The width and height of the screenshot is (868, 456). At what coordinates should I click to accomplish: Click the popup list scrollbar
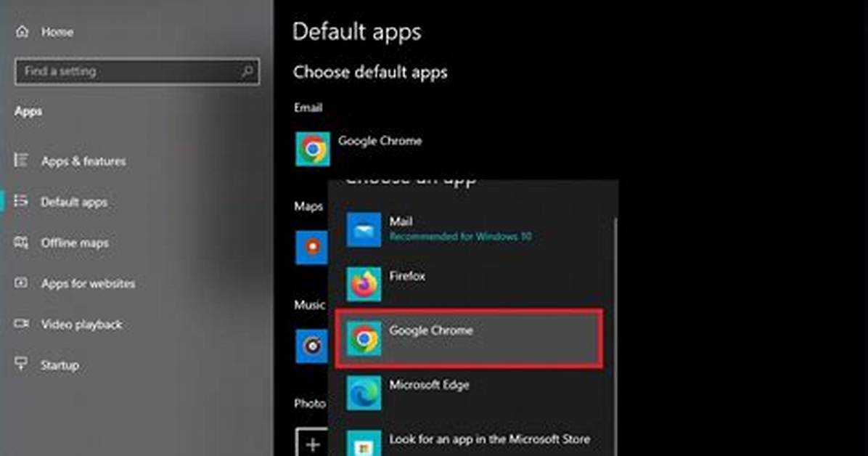pyautogui.click(x=615, y=336)
